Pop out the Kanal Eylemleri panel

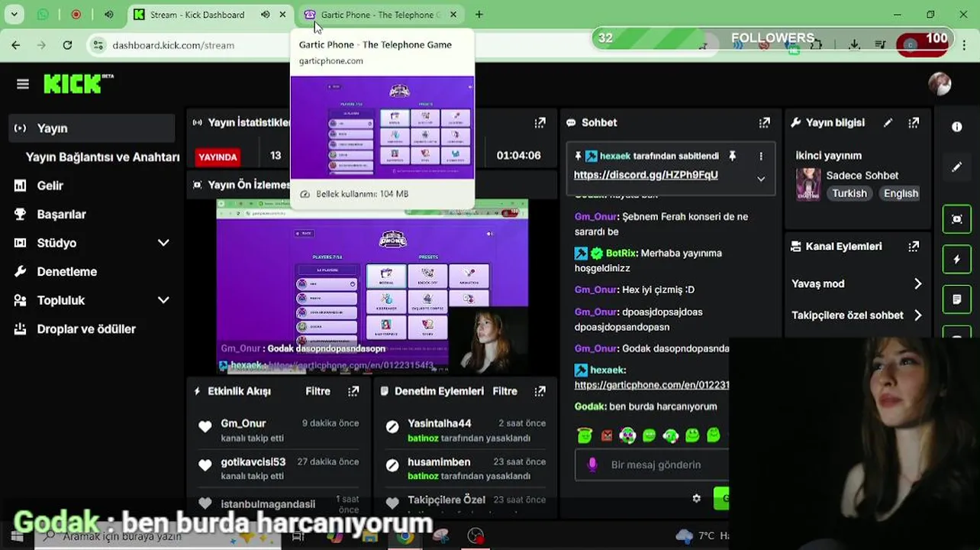914,246
